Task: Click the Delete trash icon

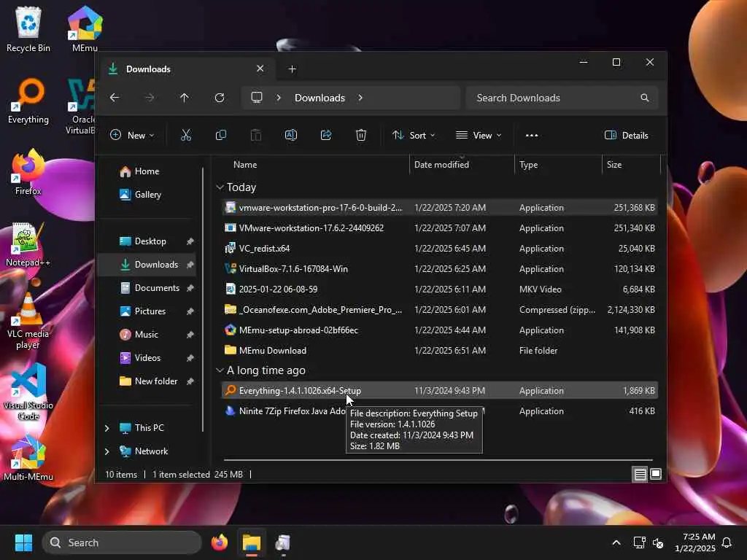Action: click(361, 135)
